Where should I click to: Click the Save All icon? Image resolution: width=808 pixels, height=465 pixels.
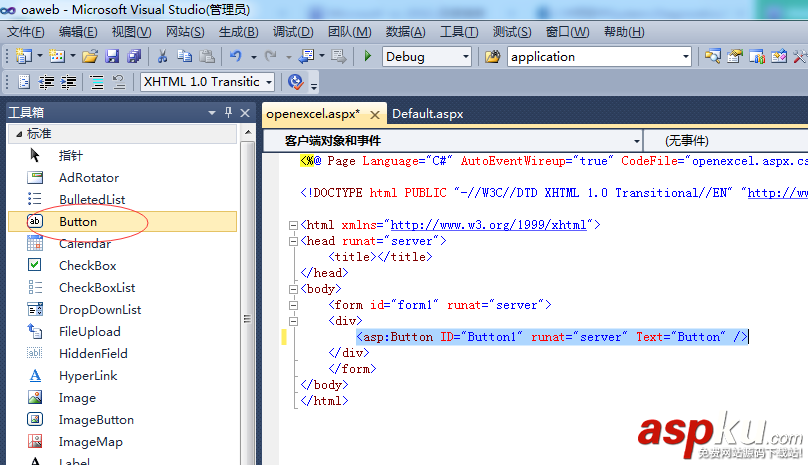[134, 56]
